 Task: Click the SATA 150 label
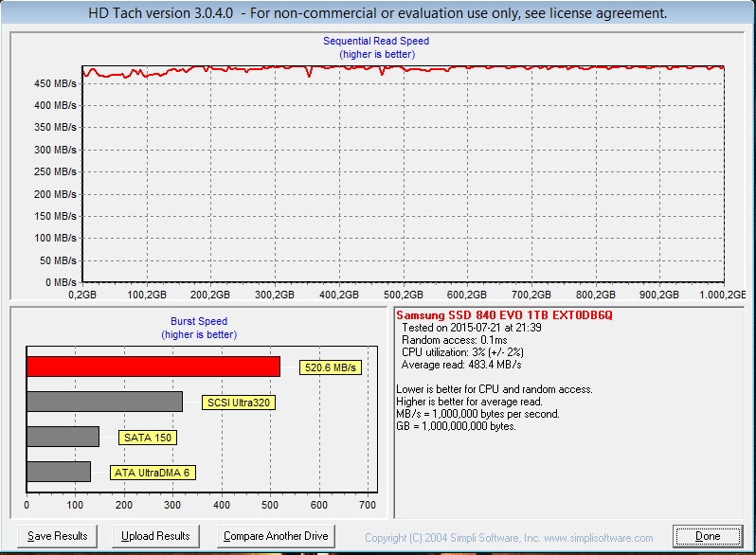click(148, 438)
